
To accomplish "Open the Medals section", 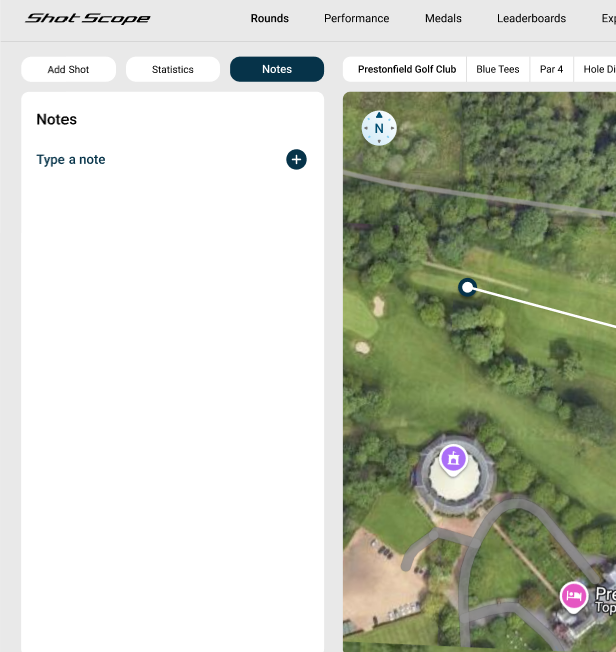I will coord(442,18).
